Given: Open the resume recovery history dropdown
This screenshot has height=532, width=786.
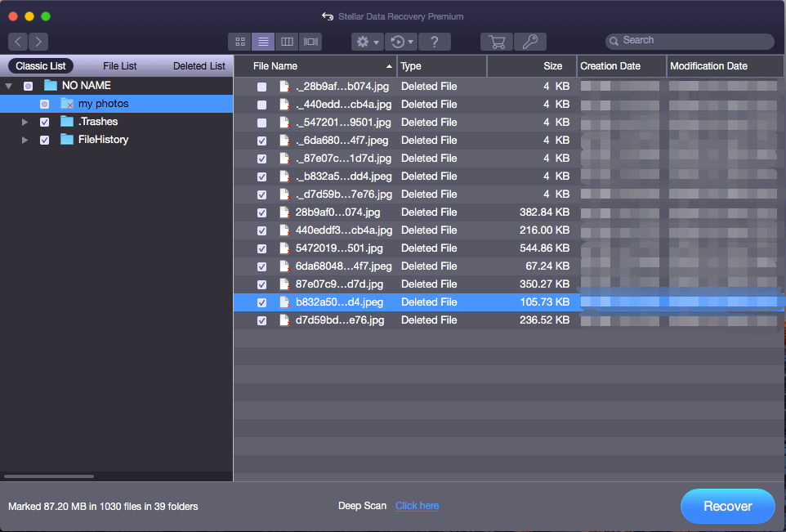Looking at the screenshot, I should [x=401, y=42].
